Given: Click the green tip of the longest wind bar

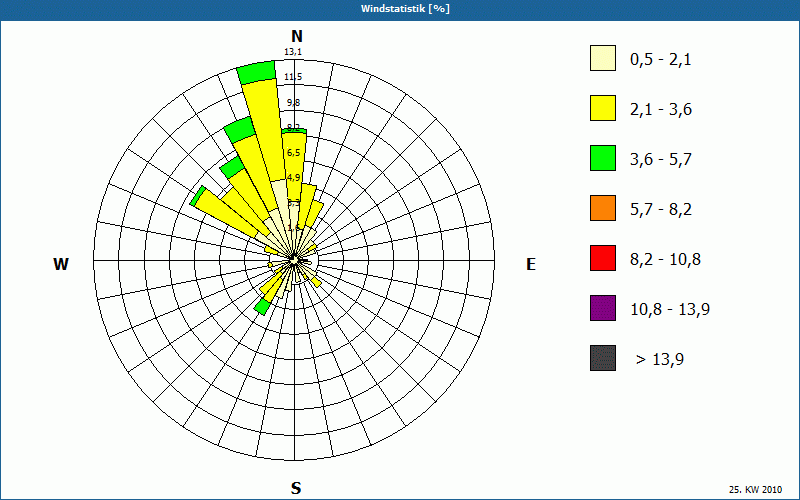Looking at the screenshot, I should click(x=257, y=72).
